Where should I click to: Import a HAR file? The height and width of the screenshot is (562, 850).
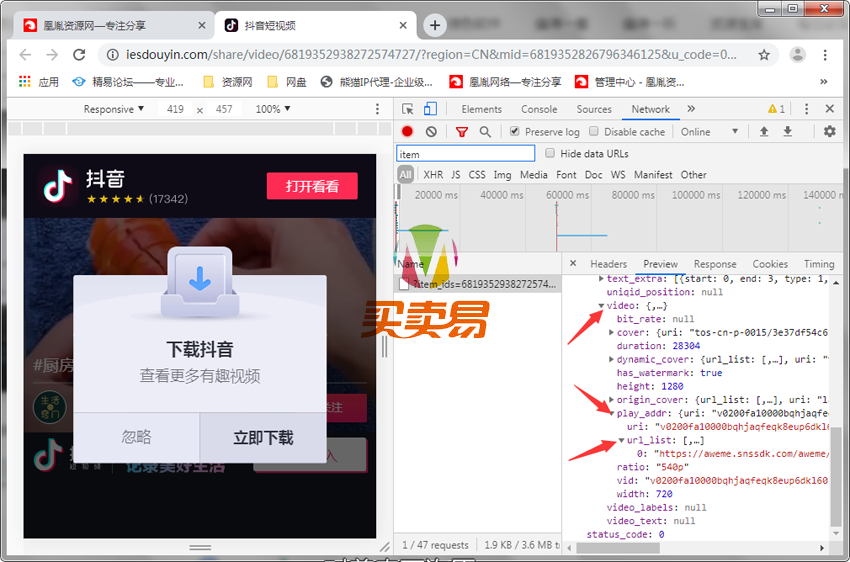tap(764, 131)
